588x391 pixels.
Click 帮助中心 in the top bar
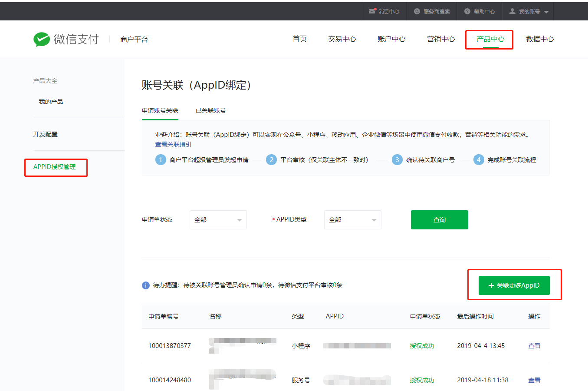click(x=484, y=12)
